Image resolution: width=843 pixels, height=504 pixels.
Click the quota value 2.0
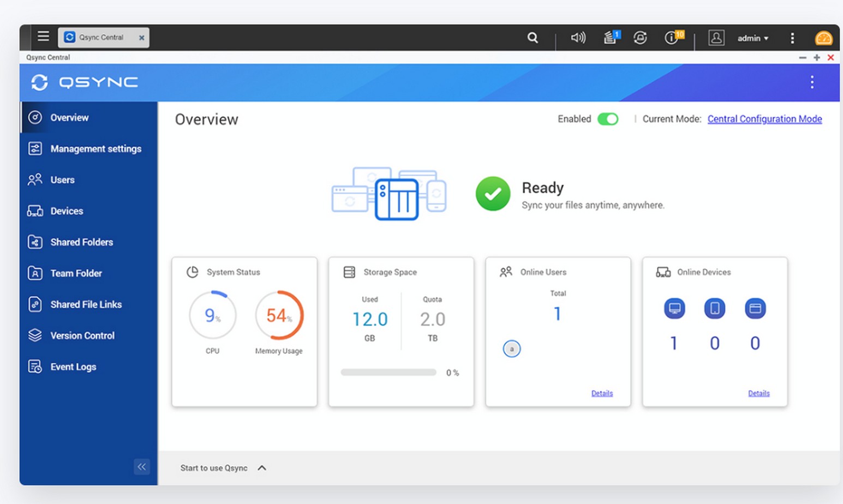(433, 319)
